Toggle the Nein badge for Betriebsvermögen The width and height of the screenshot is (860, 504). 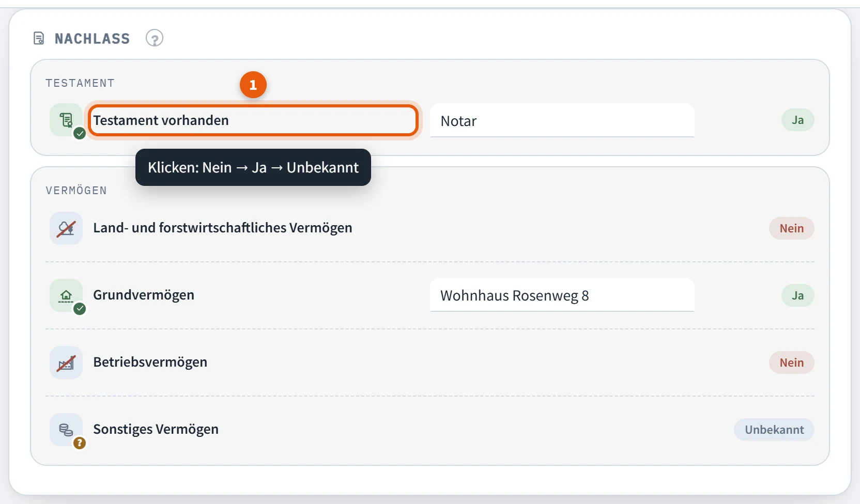coord(791,363)
